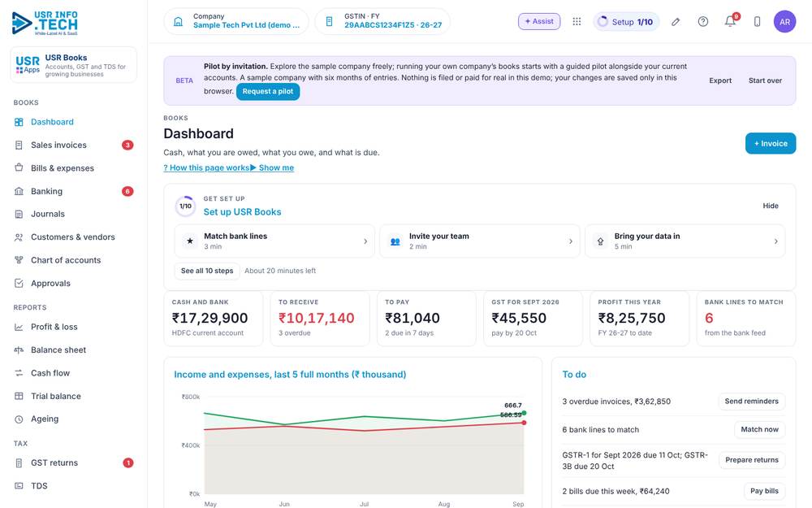Expand the Bring your data in step

coord(685,241)
